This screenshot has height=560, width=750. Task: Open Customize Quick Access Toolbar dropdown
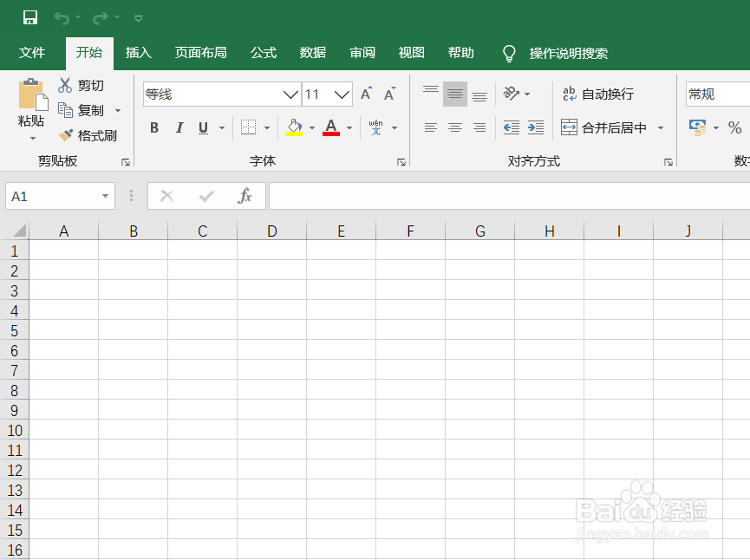click(x=138, y=19)
